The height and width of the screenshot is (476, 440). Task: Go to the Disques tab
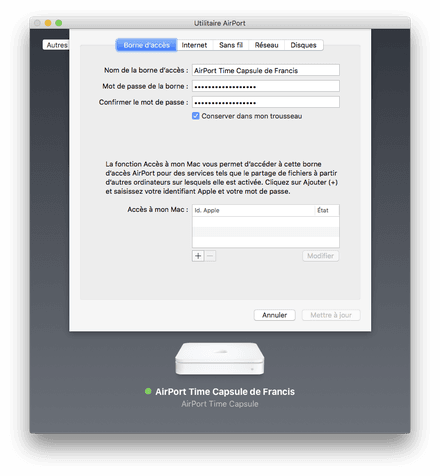click(x=303, y=45)
